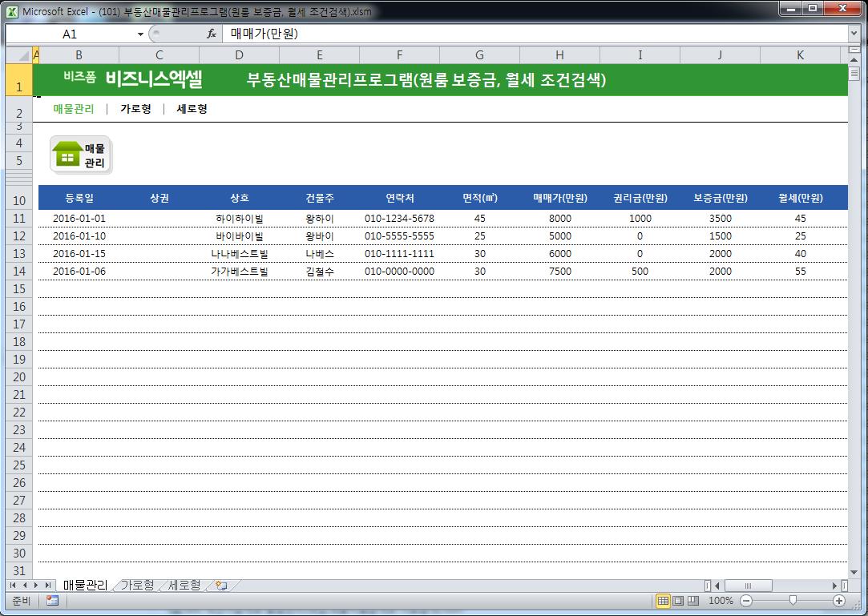The image size is (868, 616).
Task: Click the fx insert function icon
Action: pyautogui.click(x=211, y=34)
